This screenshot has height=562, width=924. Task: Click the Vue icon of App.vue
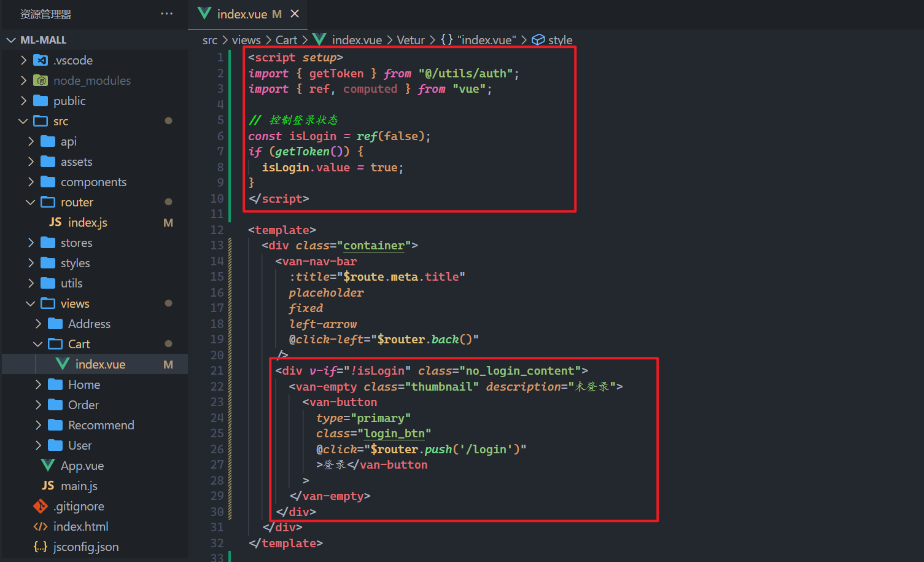(x=48, y=466)
